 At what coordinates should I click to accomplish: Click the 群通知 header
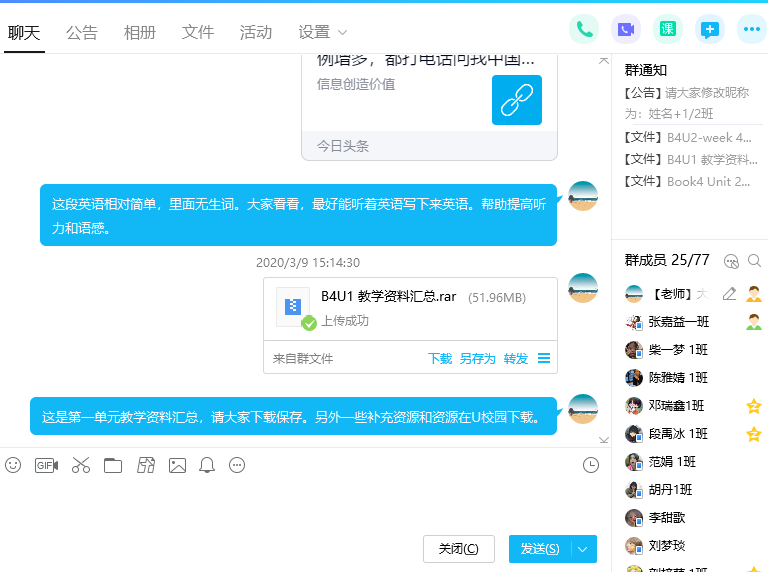tap(646, 71)
